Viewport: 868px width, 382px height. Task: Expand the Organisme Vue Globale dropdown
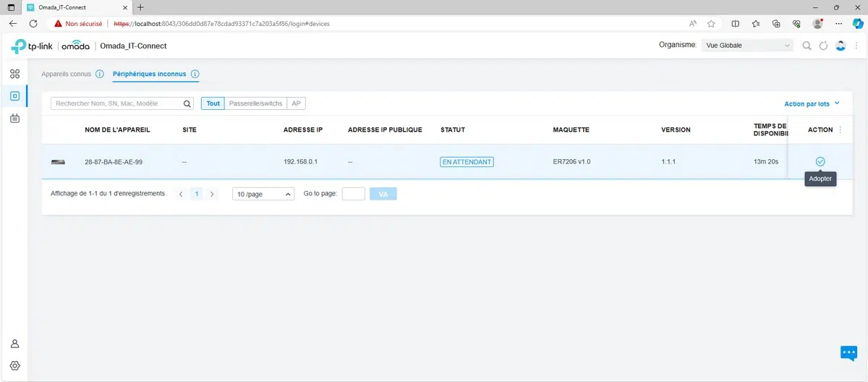[748, 46]
